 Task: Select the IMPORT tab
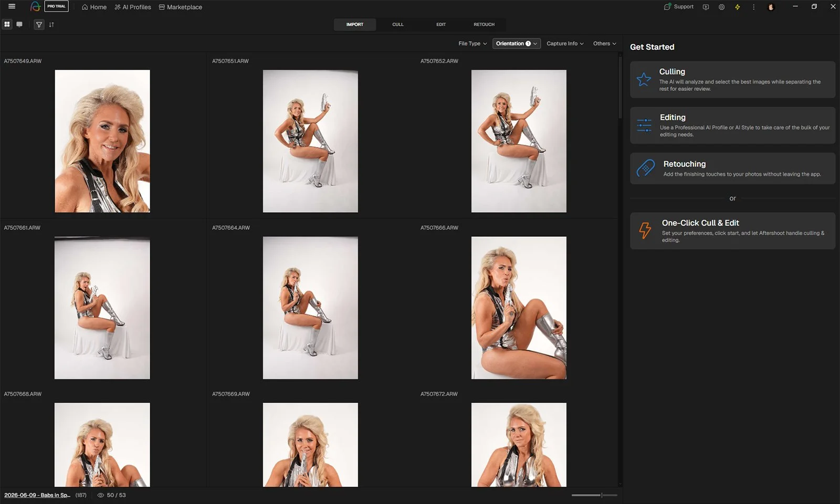pyautogui.click(x=355, y=25)
